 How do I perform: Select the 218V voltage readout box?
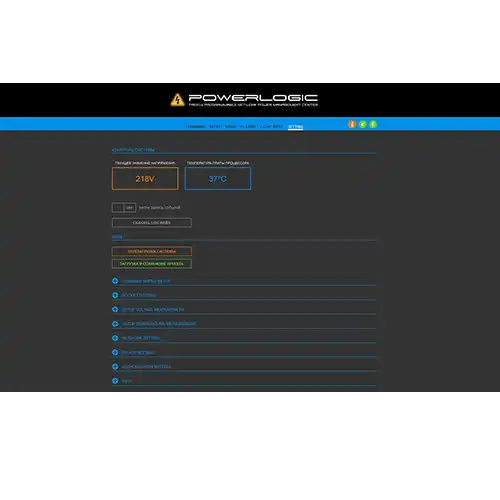point(145,179)
